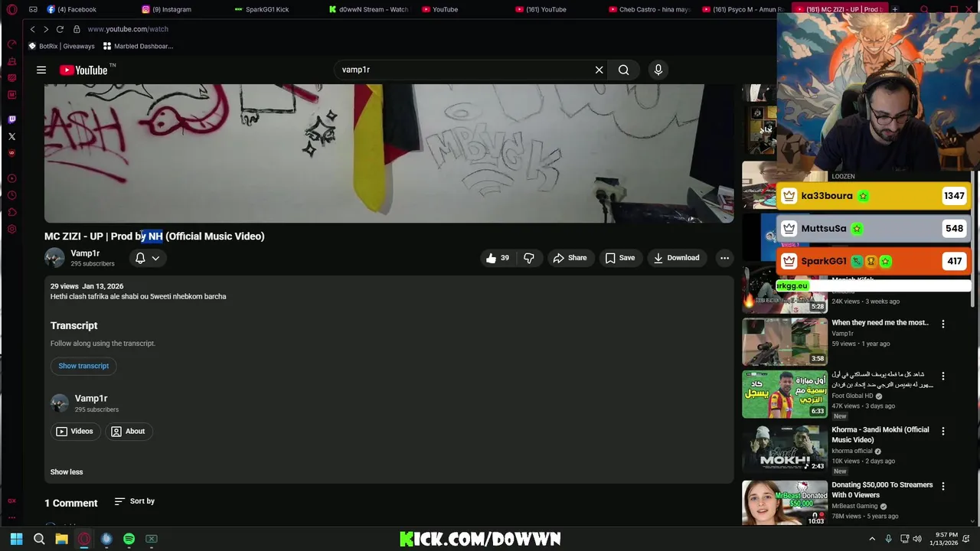Save video to a playlist

620,258
